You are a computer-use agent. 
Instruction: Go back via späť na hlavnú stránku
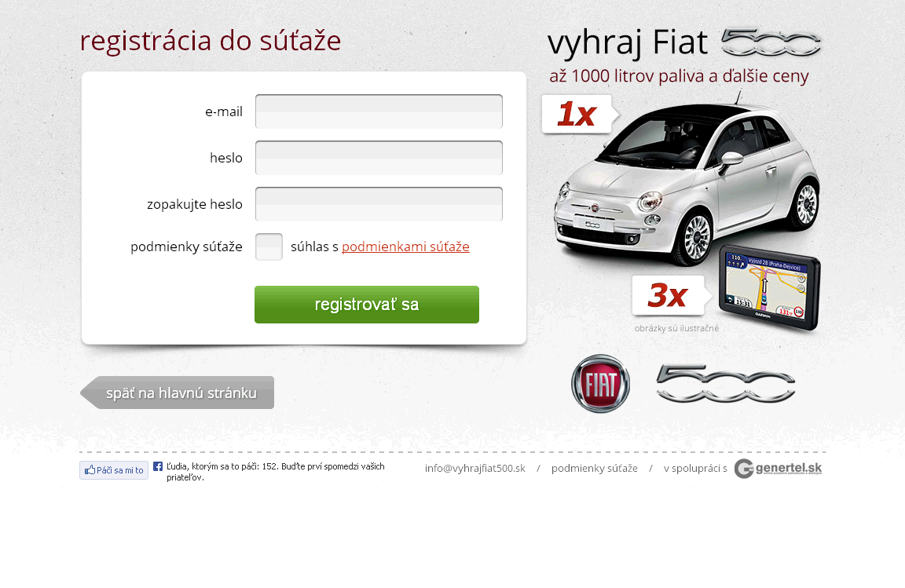(x=178, y=393)
